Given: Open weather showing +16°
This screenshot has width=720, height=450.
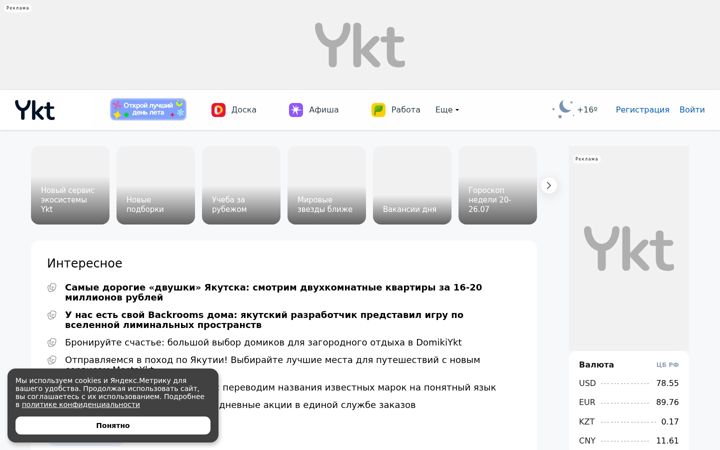Looking at the screenshot, I should (587, 110).
